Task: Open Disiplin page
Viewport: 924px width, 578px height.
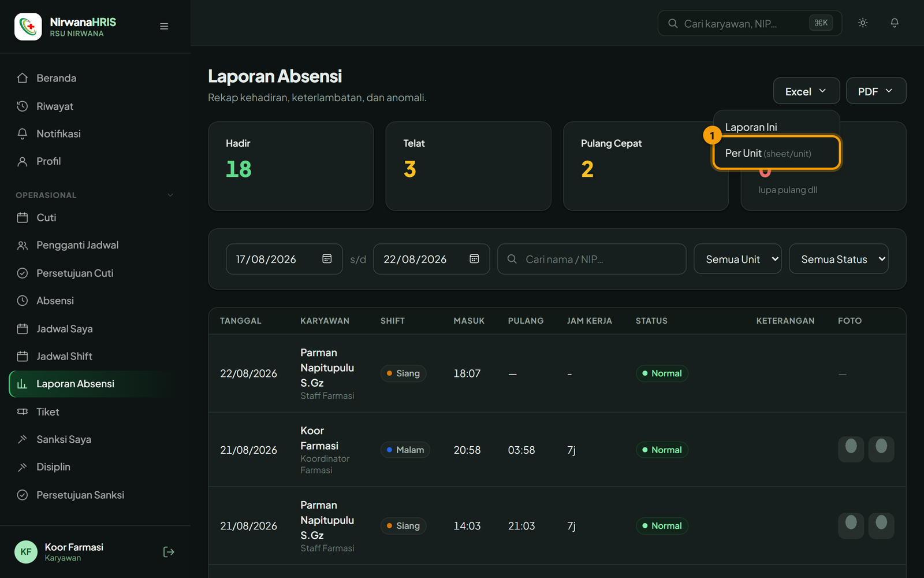Action: [x=95, y=467]
